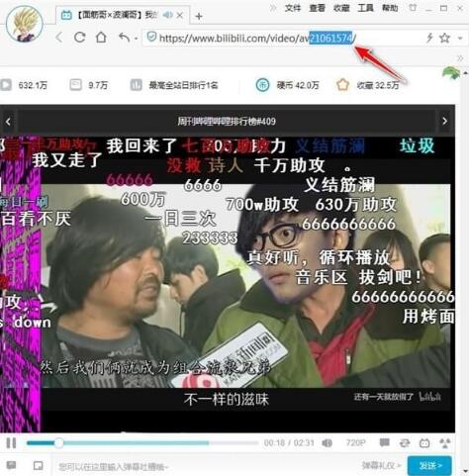Close the bilibili video tab
The width and height of the screenshot is (469, 476).
(x=180, y=15)
